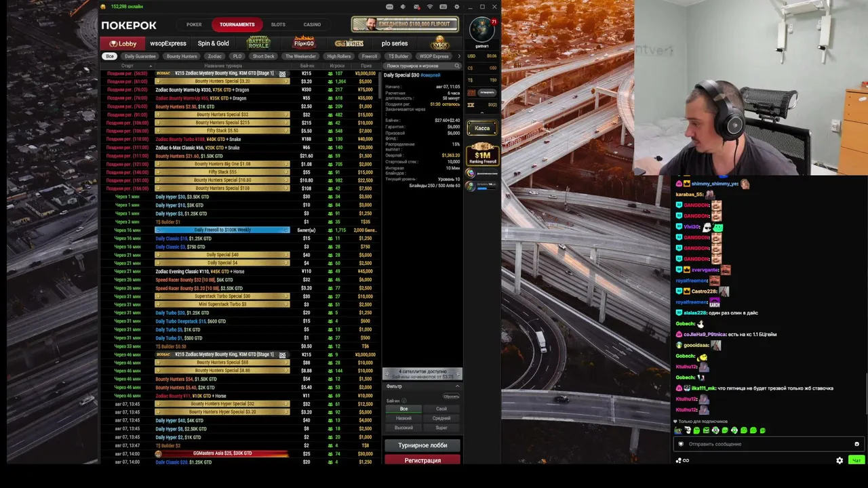
Task: Click the Кубок Покерок trophy logo
Action: tap(440, 43)
